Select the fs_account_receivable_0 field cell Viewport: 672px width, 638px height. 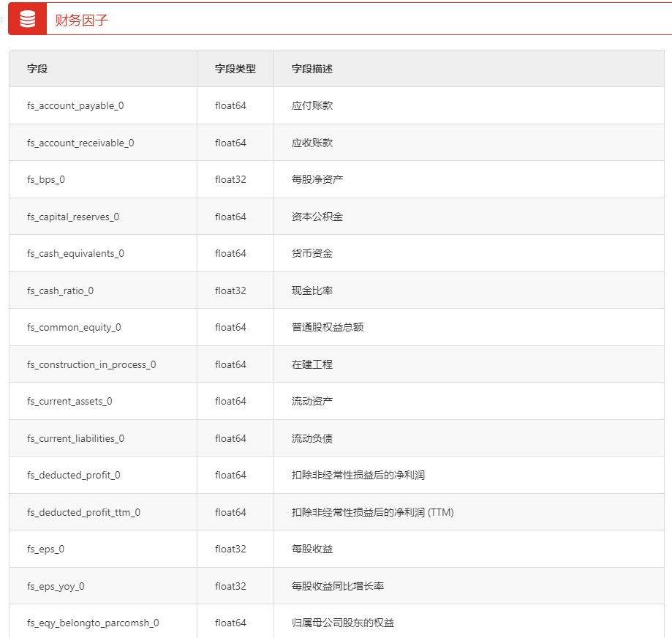click(x=80, y=143)
